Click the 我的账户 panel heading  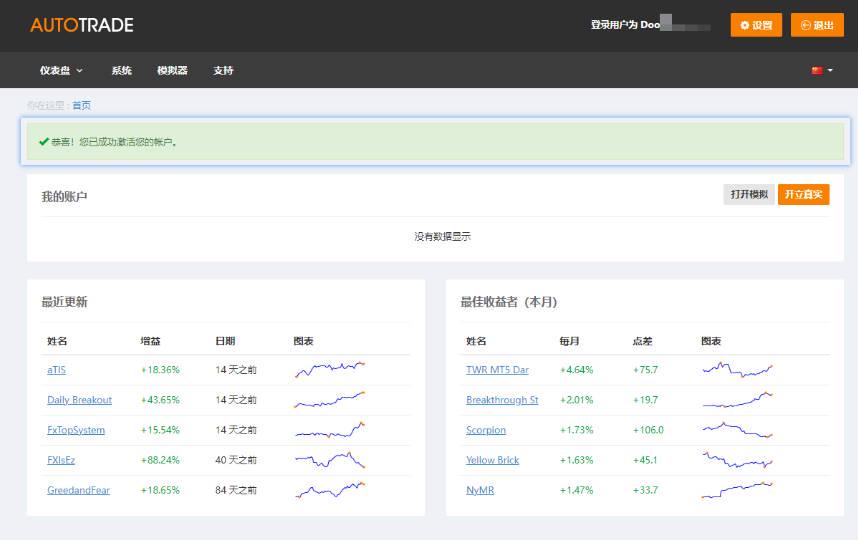tap(65, 196)
